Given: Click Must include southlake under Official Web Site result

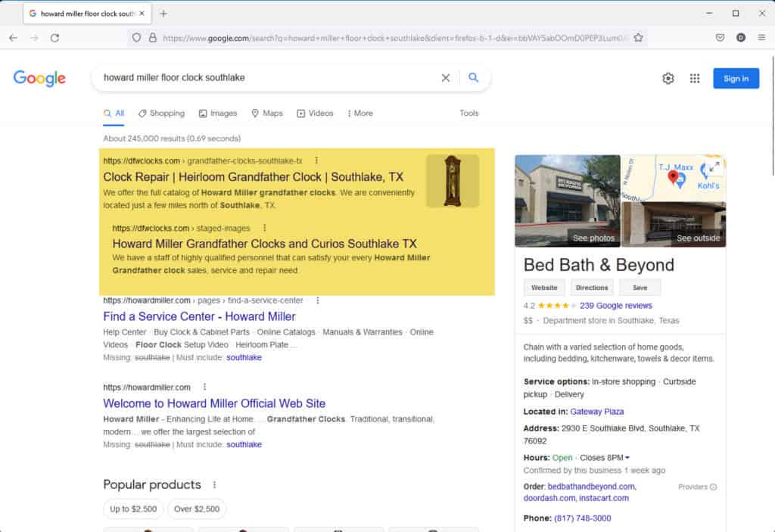Looking at the screenshot, I should pos(244,444).
